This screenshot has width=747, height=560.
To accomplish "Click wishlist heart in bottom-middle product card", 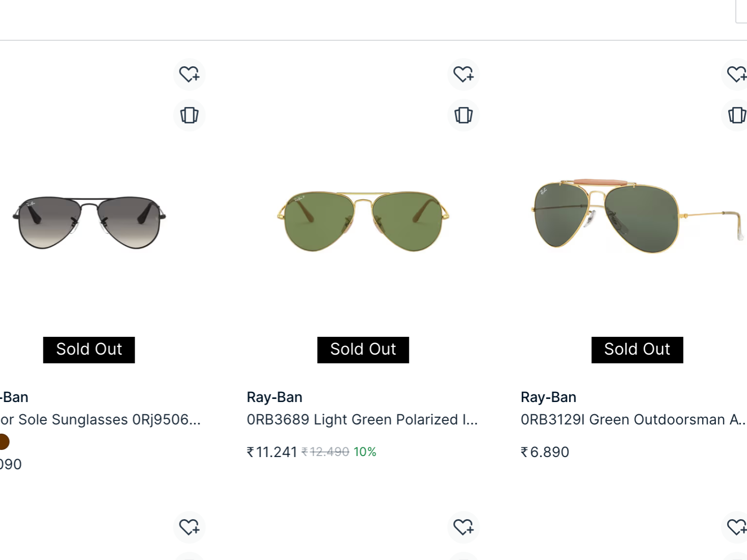I will tap(463, 527).
